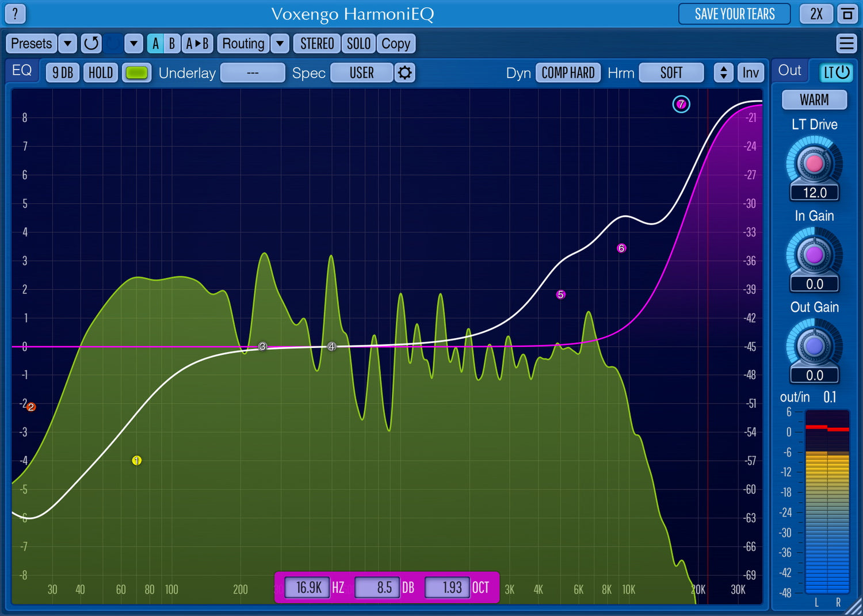Image resolution: width=863 pixels, height=616 pixels.
Task: Open the help question mark button
Action: [x=16, y=13]
